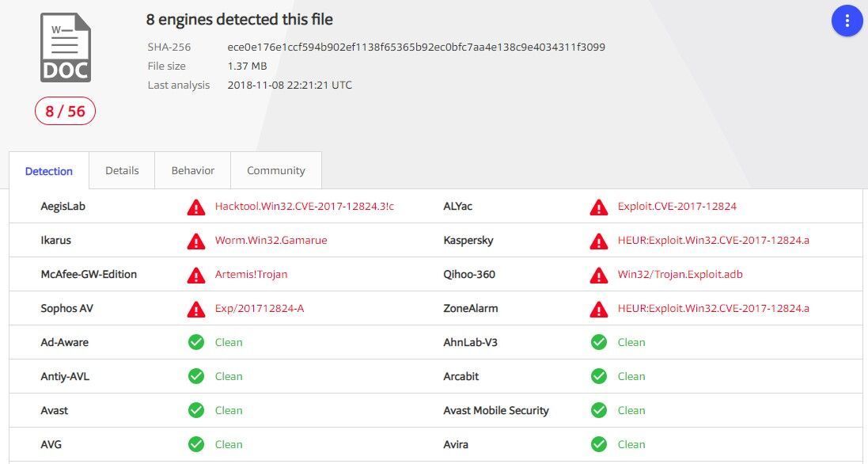868x464 pixels.
Task: Click the SHA-256 hash value
Action: pos(416,48)
